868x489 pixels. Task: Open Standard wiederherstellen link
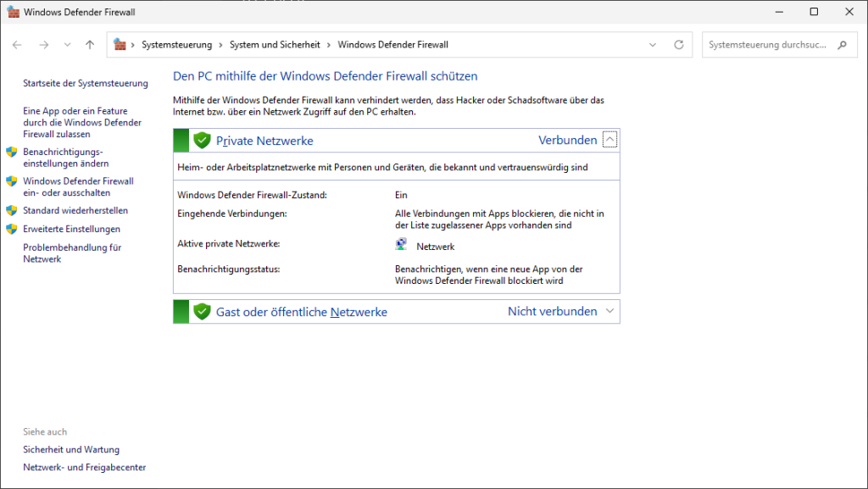tap(75, 210)
